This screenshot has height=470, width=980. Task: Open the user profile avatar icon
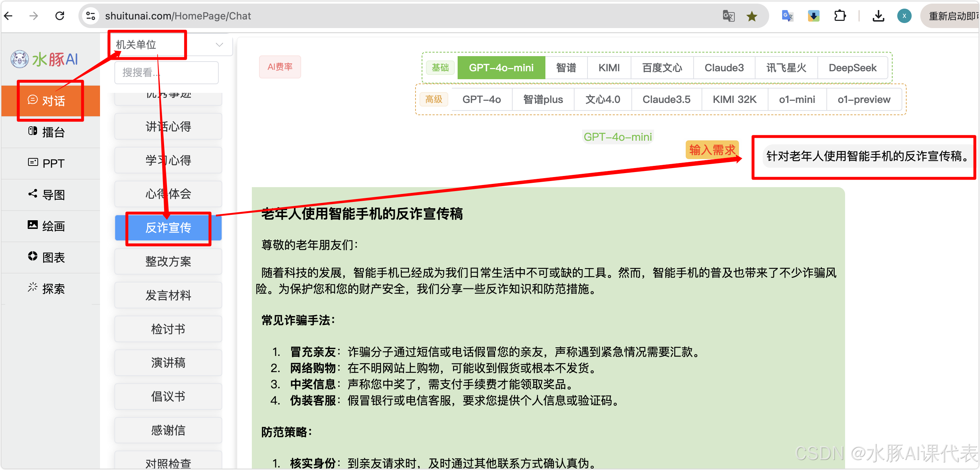(904, 16)
